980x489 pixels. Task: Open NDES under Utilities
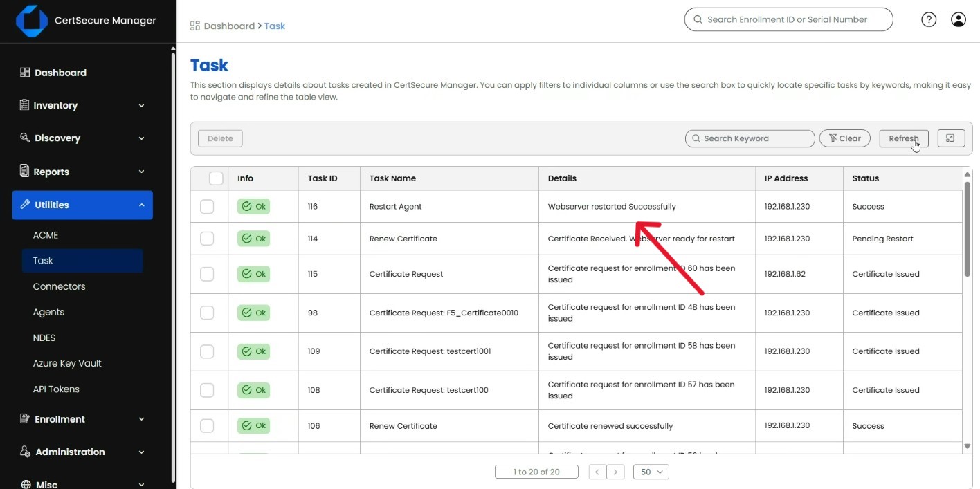pyautogui.click(x=44, y=338)
